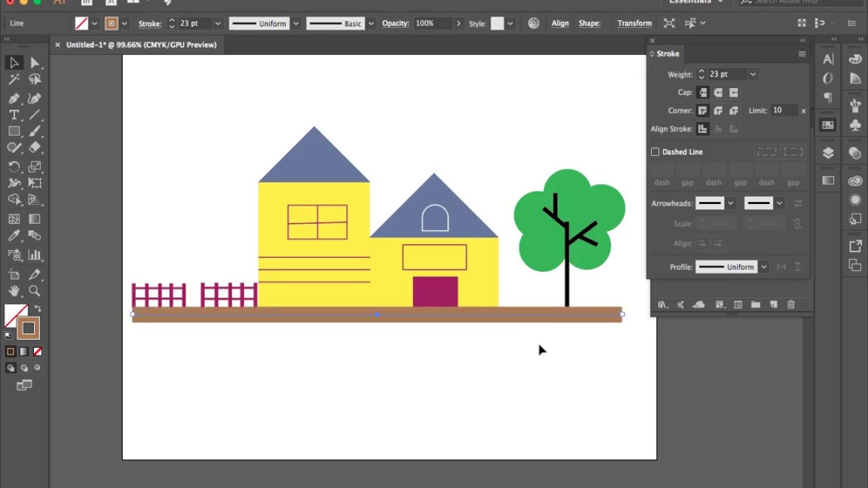The image size is (868, 488).
Task: Select the Direct Selection tool
Action: 35,63
